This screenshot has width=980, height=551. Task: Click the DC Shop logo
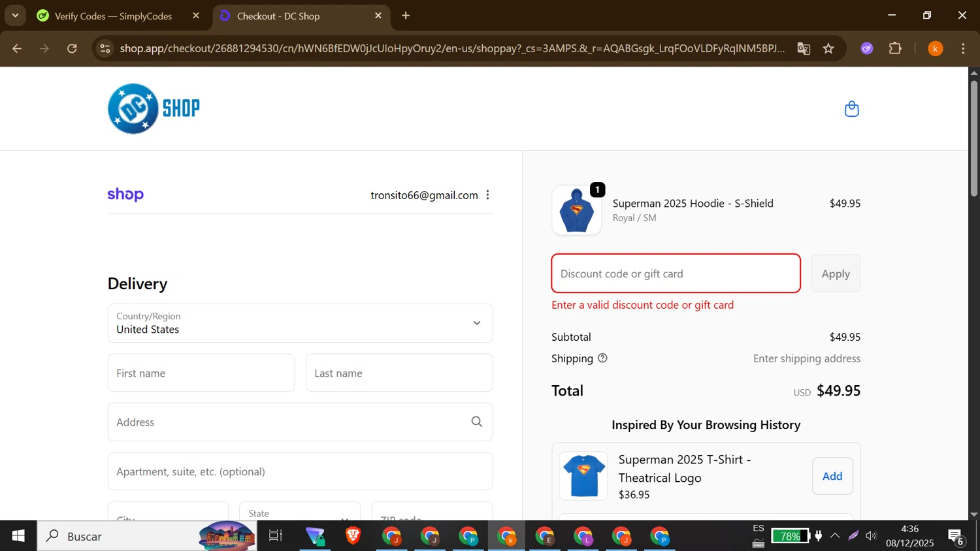tap(154, 108)
